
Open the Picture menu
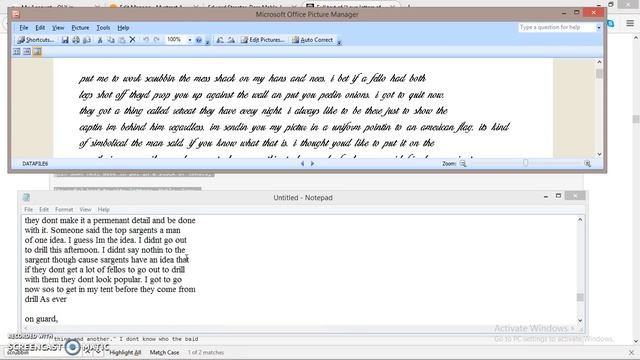tap(80, 28)
